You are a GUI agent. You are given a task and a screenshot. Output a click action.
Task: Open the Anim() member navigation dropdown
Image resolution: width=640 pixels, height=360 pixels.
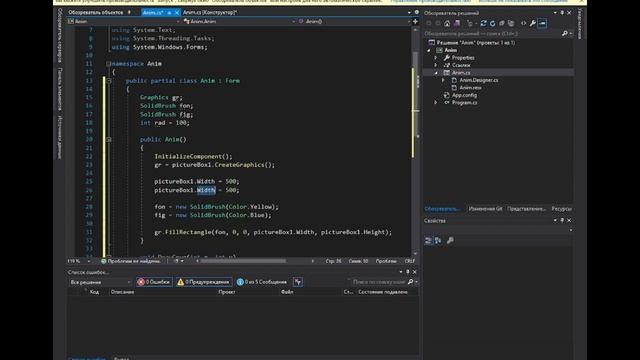pyautogui.click(x=409, y=21)
